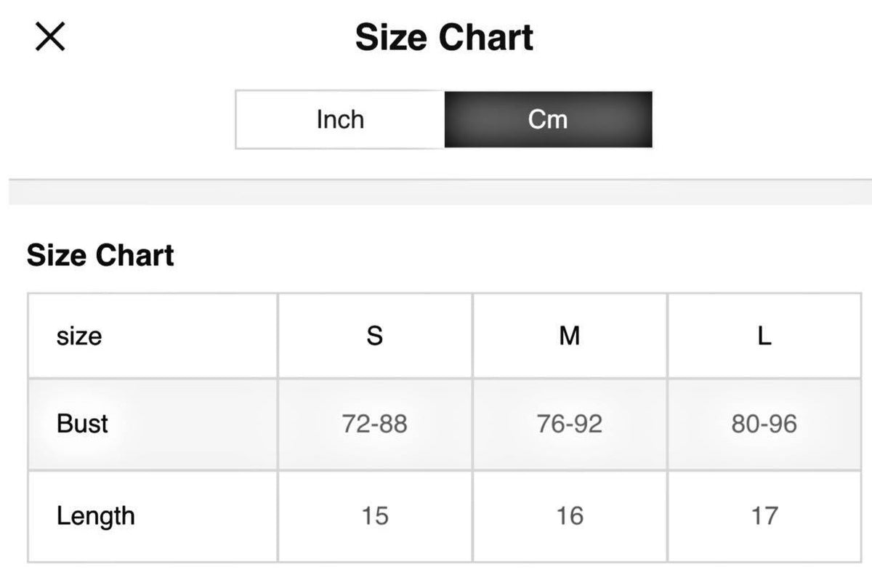
Task: Switch units to Inch
Action: pyautogui.click(x=340, y=120)
